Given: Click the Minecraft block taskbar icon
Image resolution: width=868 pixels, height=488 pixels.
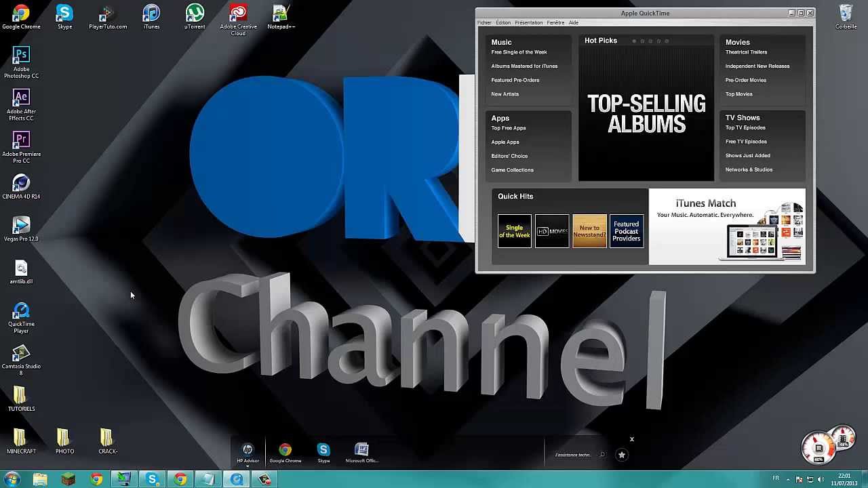Looking at the screenshot, I should 68,479.
